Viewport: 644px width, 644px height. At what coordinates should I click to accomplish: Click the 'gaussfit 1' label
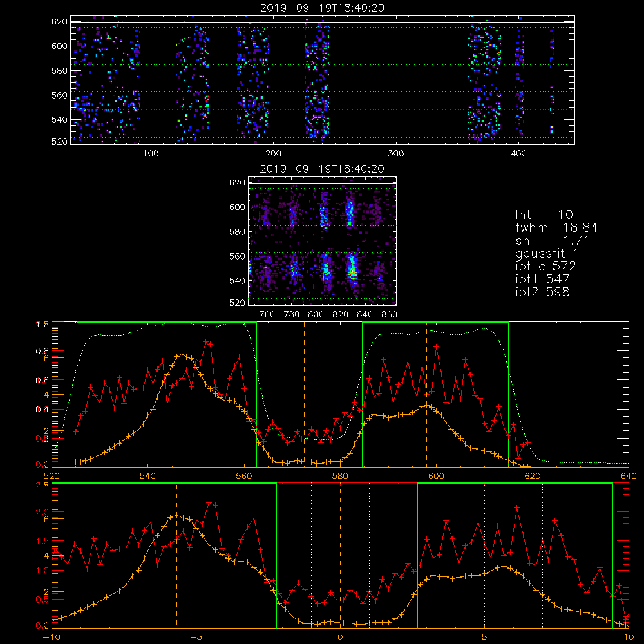point(547,254)
